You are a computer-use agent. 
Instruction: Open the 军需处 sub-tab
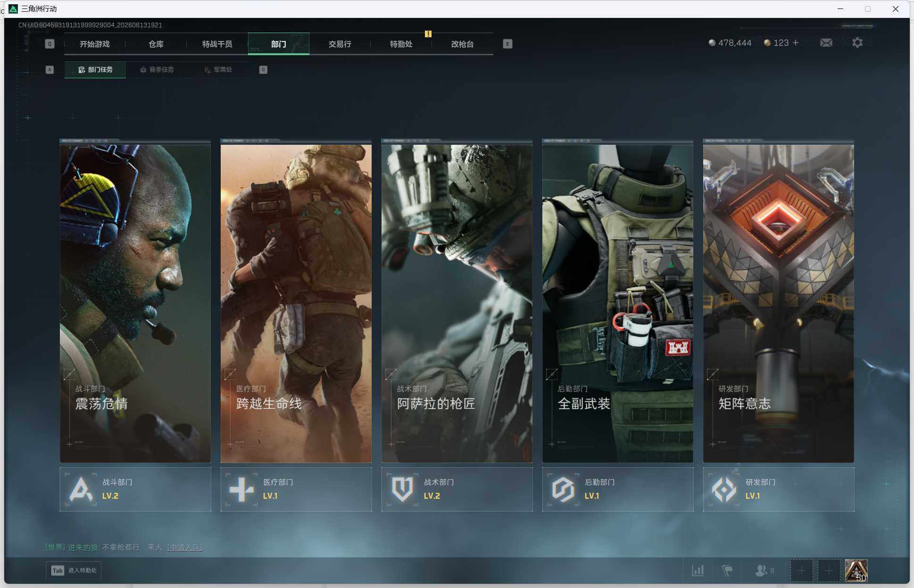tap(218, 70)
